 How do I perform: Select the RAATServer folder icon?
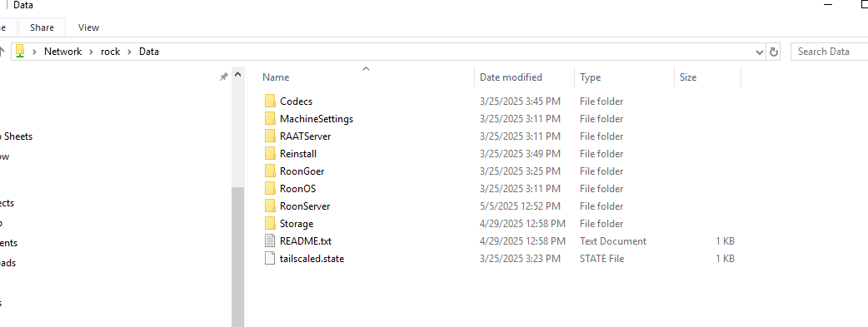point(270,136)
